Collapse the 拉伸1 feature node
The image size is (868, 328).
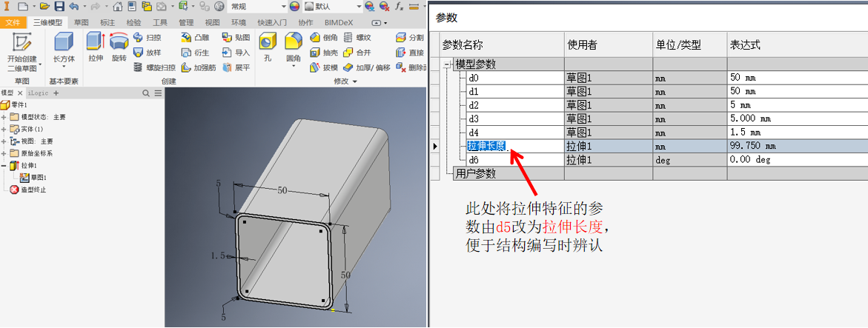pos(4,165)
